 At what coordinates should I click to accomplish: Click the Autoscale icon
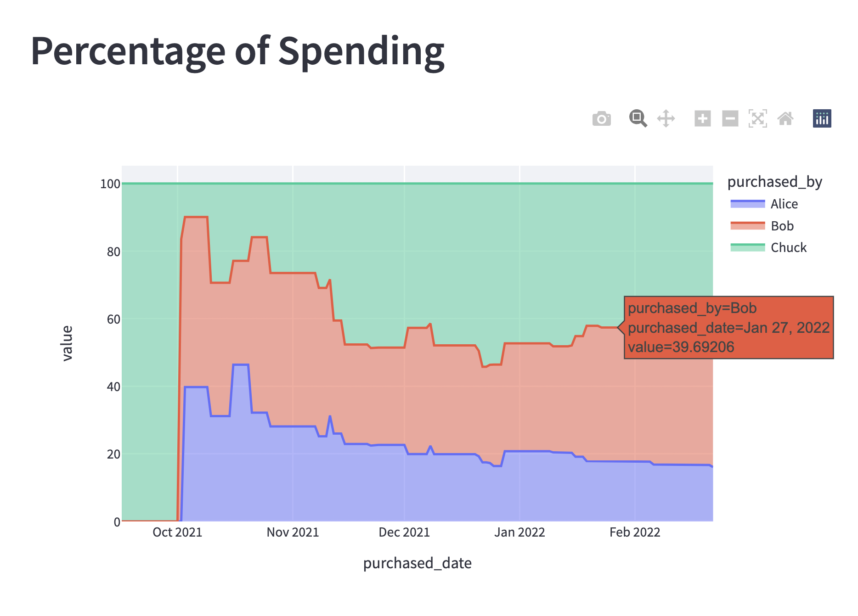pyautogui.click(x=758, y=118)
